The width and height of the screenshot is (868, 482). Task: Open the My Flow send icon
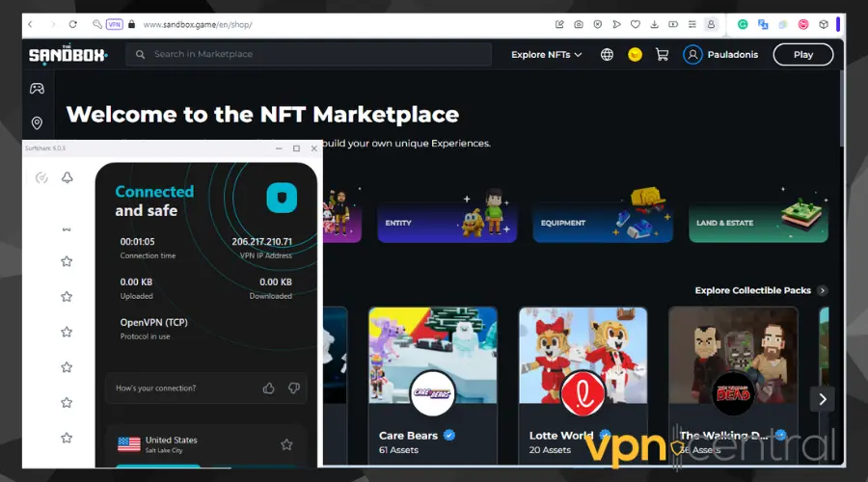click(x=616, y=24)
